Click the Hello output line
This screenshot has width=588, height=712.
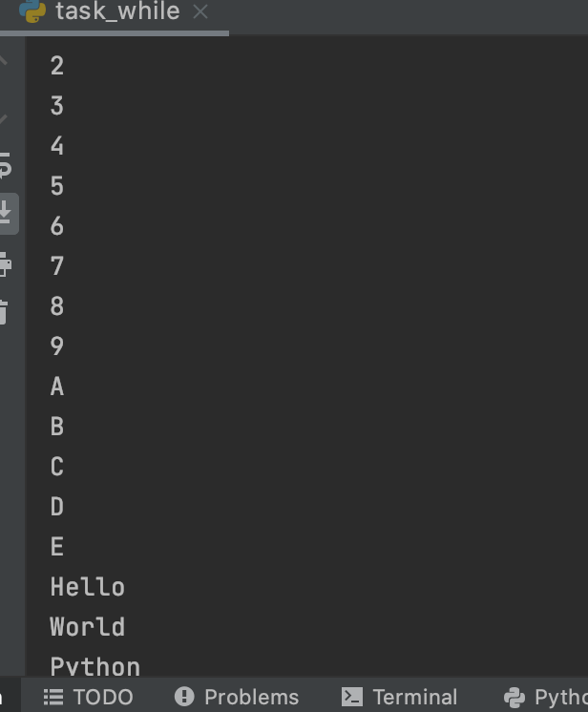(87, 587)
